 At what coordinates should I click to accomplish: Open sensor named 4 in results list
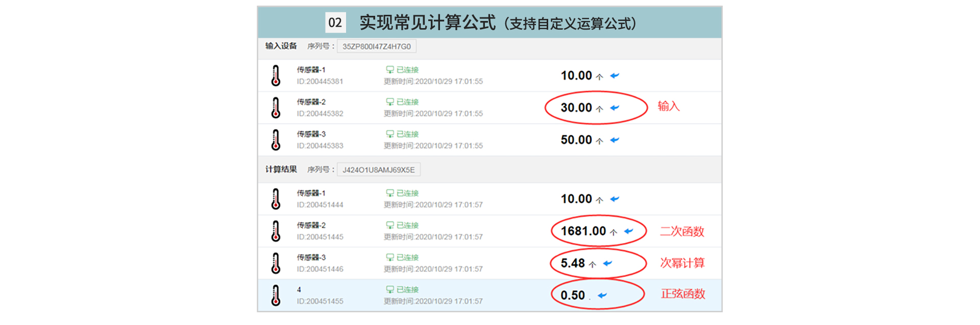click(x=299, y=290)
